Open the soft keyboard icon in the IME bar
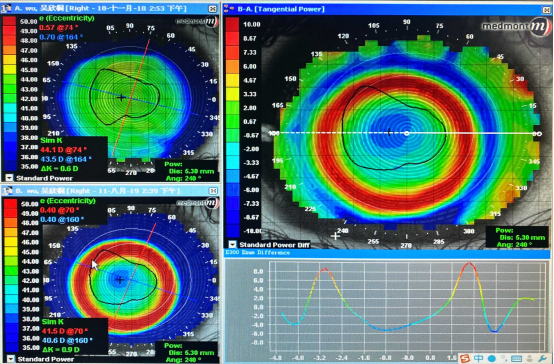Screen dimensions: 554x364 coord(516,359)
